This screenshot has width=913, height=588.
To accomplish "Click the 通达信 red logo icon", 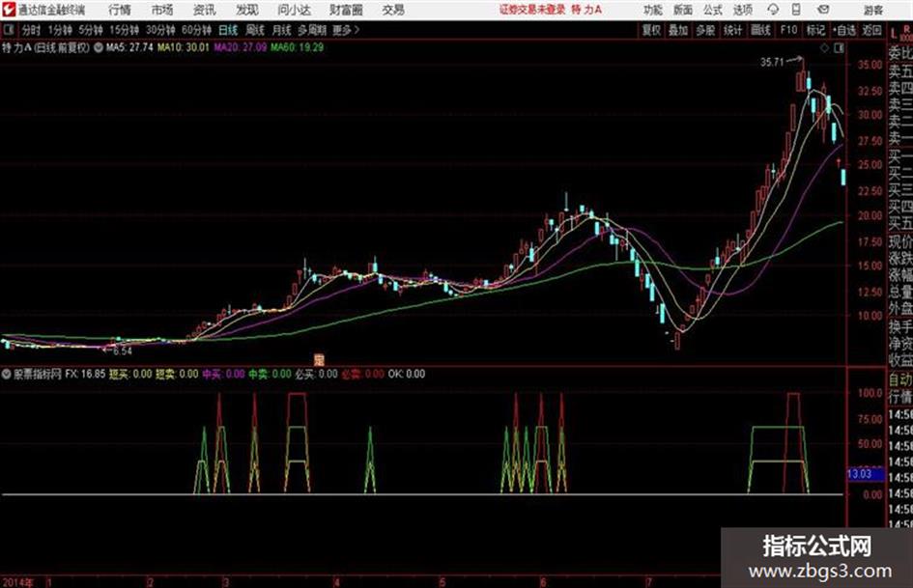I will (x=8, y=10).
